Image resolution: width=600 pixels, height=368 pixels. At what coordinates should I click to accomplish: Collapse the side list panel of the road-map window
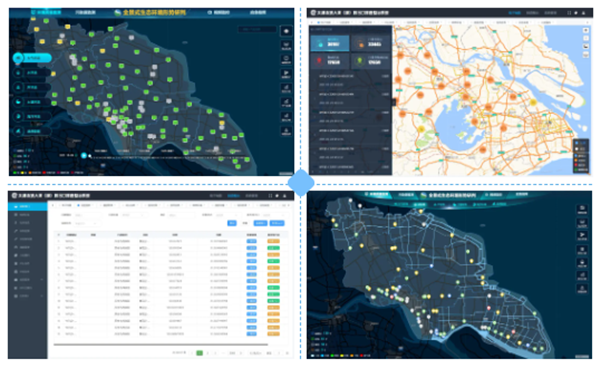pos(393,102)
